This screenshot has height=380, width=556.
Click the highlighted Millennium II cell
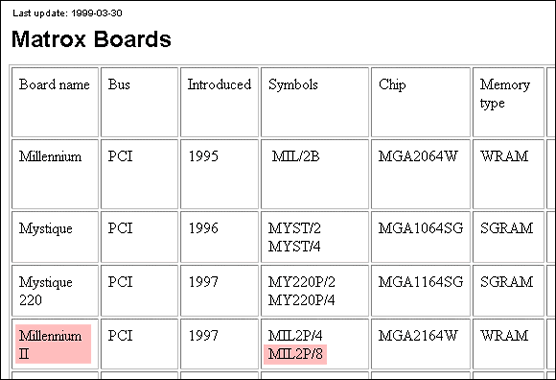(x=53, y=344)
